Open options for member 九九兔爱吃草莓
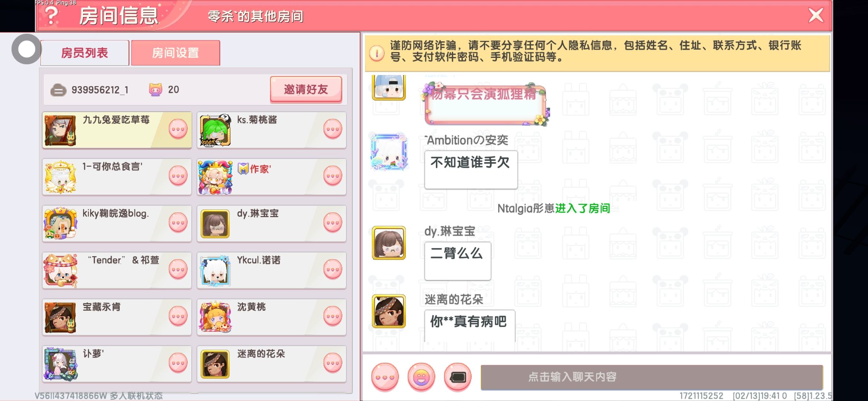The width and height of the screenshot is (868, 401). (178, 129)
